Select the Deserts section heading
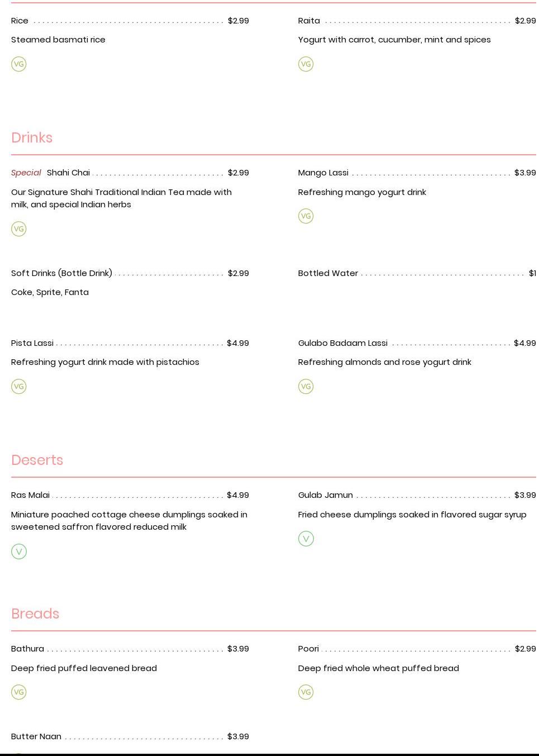The image size is (539, 756). tap(37, 460)
